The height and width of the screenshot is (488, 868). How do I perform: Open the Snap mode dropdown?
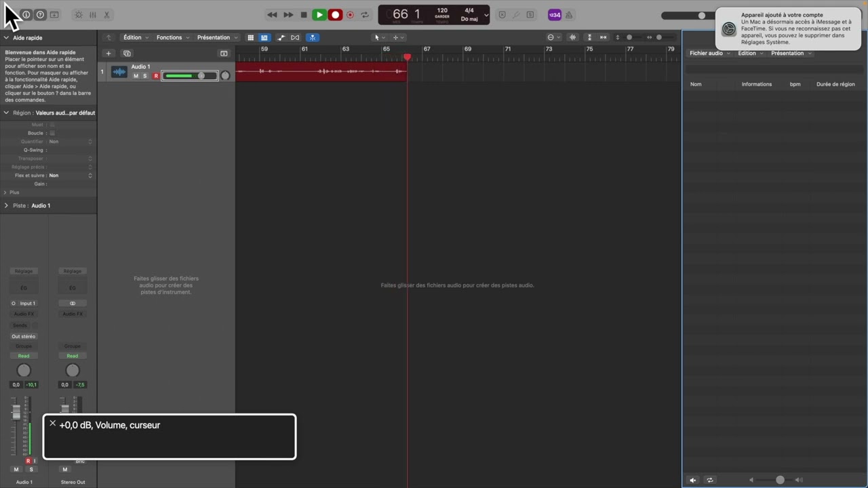click(x=553, y=37)
